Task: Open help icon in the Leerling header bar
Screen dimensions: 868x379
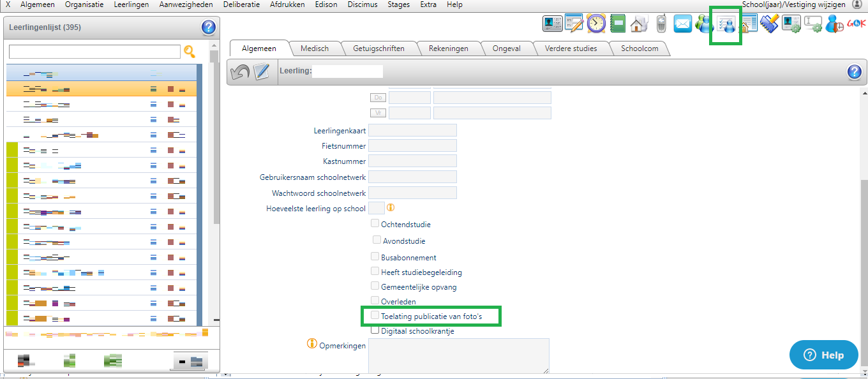Action: [x=855, y=71]
